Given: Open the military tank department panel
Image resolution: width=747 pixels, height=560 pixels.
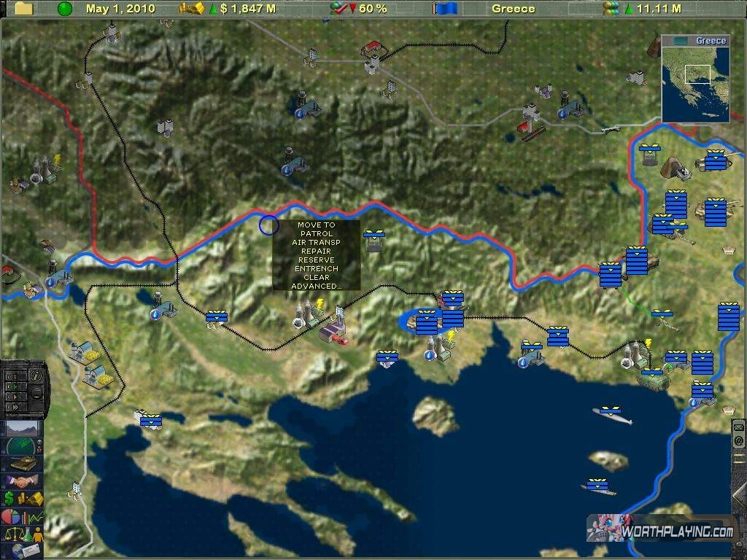Looking at the screenshot, I should [x=23, y=464].
